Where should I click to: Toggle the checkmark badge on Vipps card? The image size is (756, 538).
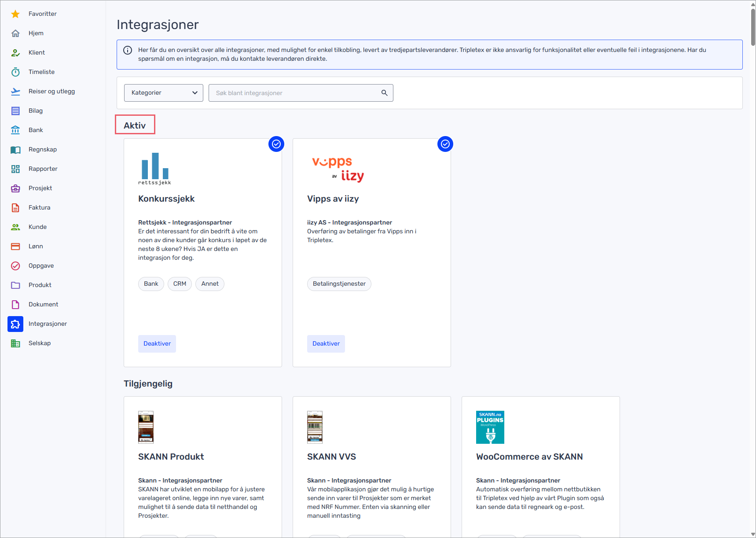(445, 144)
